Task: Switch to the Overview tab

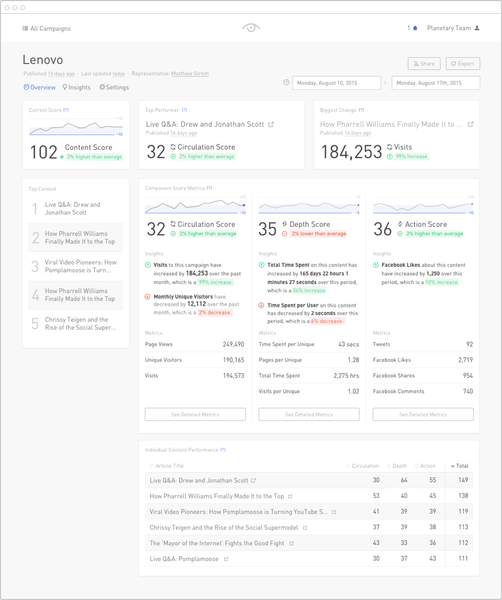Action: tap(39, 87)
